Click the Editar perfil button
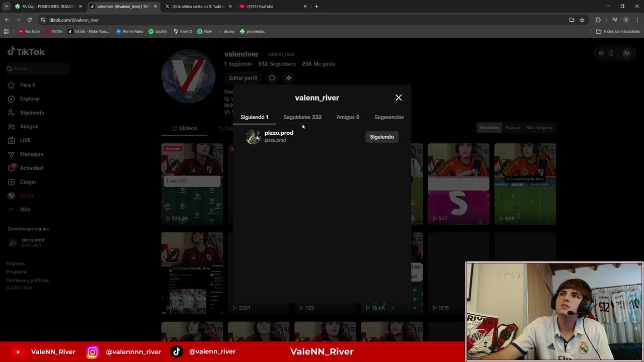 click(x=243, y=78)
